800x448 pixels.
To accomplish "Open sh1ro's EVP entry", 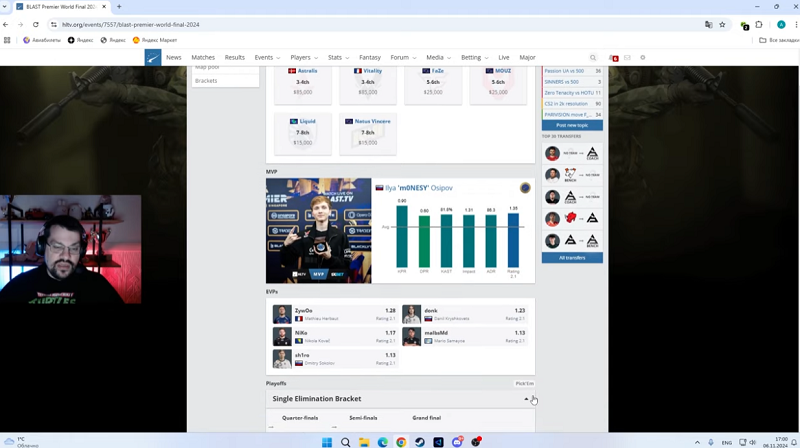I will 335,359.
